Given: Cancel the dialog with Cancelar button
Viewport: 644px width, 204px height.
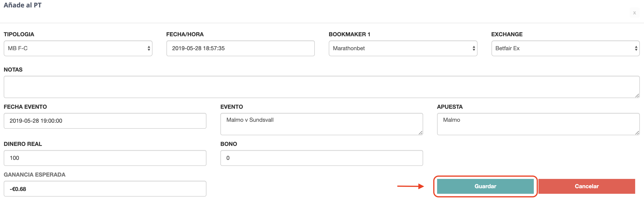Looking at the screenshot, I should [x=587, y=186].
